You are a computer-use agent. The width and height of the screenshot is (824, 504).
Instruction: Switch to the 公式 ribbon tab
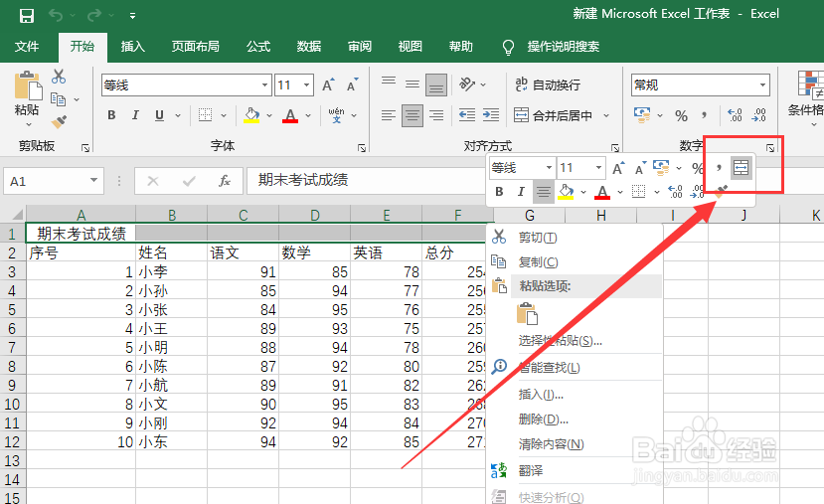point(258,47)
